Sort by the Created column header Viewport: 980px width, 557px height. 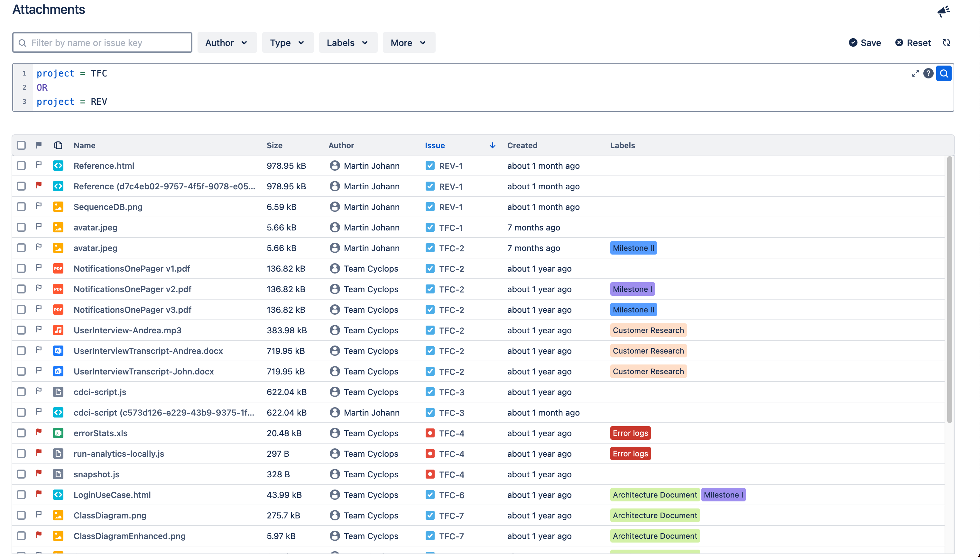(522, 145)
